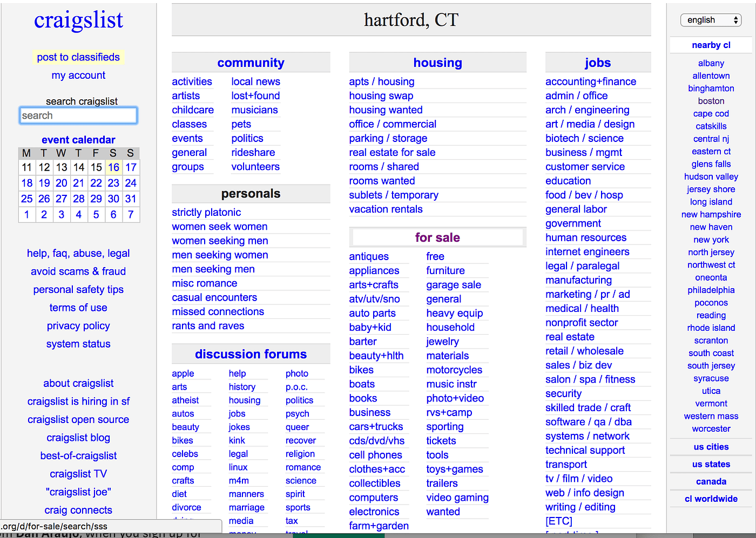756x538 pixels.
Task: Open personal safety tips
Action: (x=78, y=290)
